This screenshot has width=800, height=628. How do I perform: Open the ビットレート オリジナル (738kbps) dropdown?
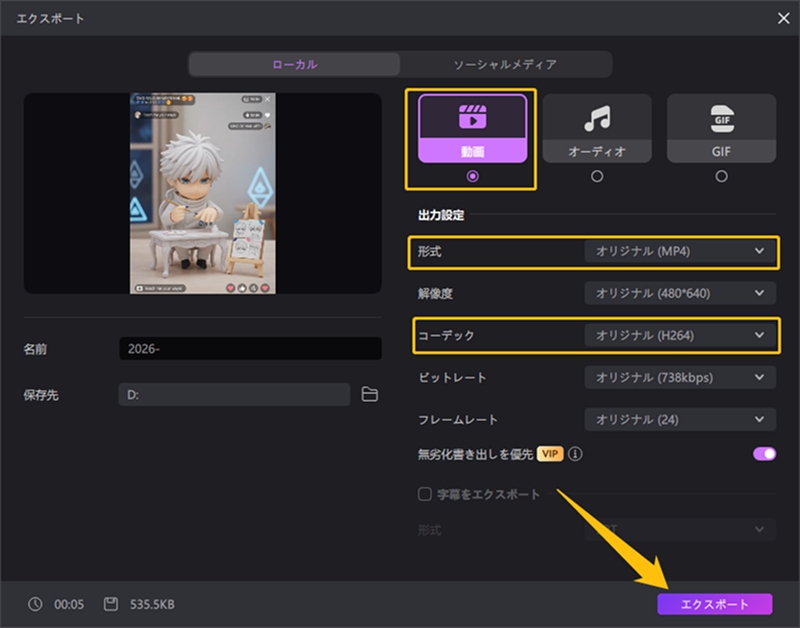(x=680, y=378)
